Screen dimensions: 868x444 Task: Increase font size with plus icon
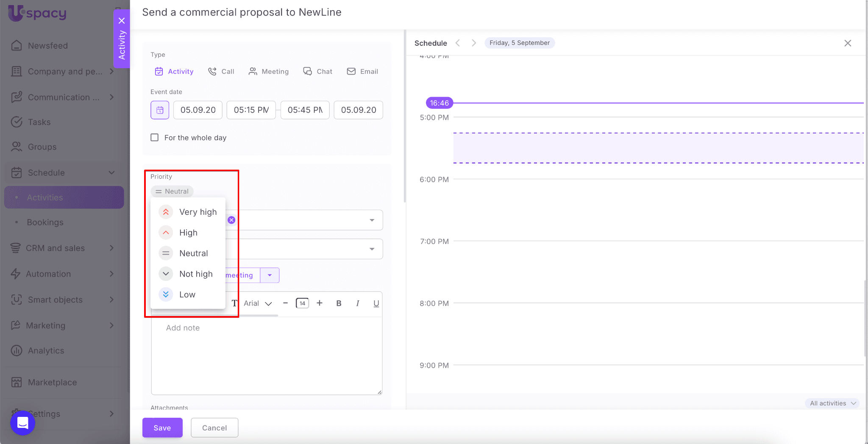pyautogui.click(x=320, y=303)
